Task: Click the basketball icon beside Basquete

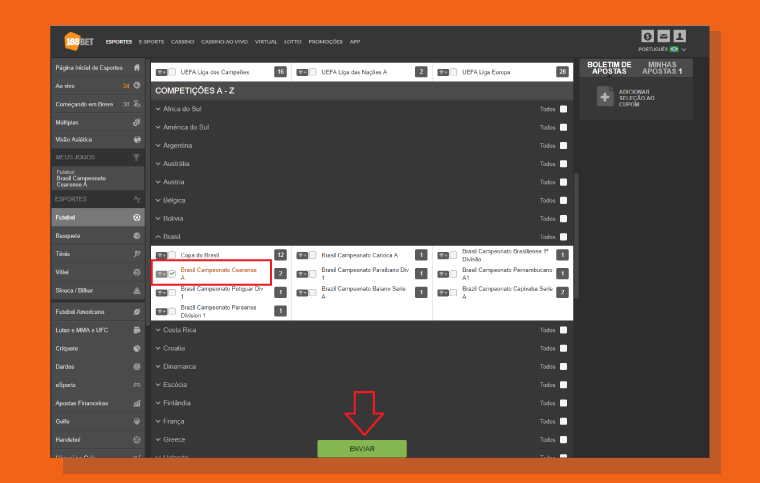Action: (137, 236)
